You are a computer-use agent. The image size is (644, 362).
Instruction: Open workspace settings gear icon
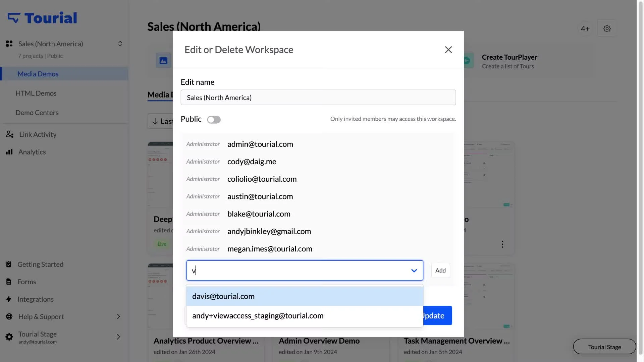pyautogui.click(x=607, y=29)
